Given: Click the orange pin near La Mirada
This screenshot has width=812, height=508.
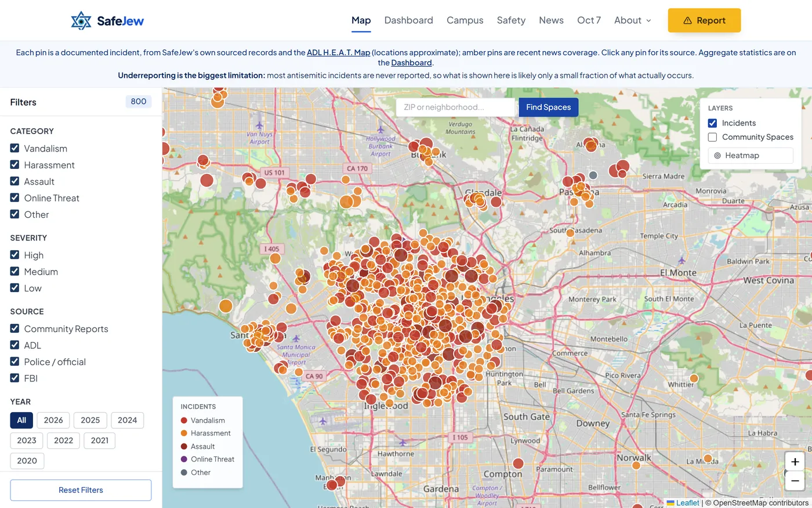Looking at the screenshot, I should tap(708, 459).
